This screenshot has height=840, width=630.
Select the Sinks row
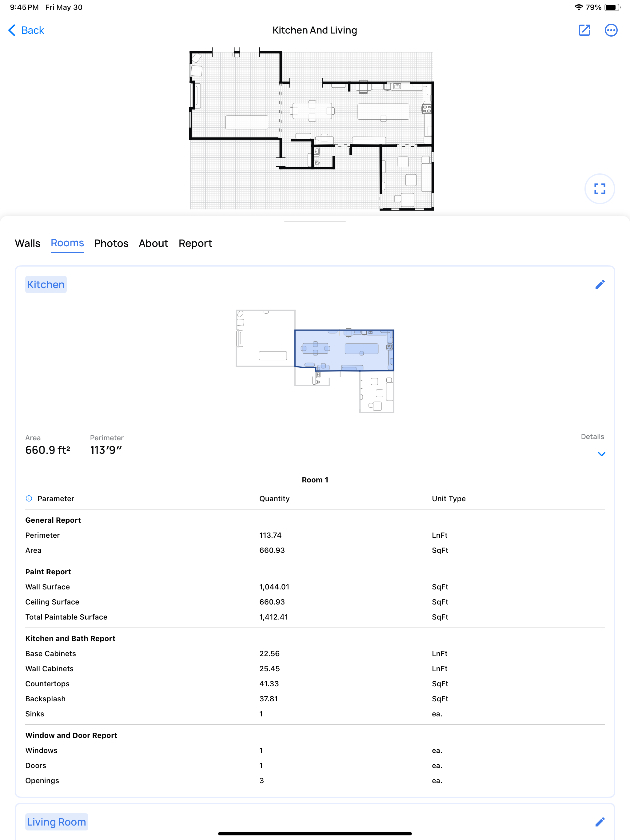point(315,714)
